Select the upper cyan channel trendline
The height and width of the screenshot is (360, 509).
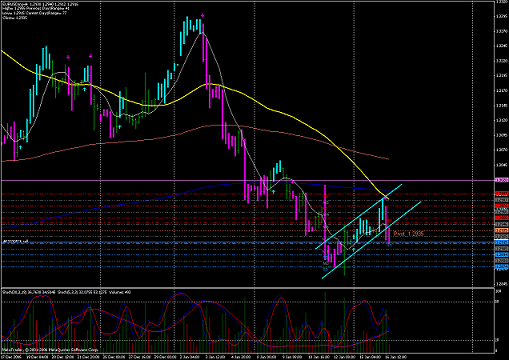click(359, 216)
